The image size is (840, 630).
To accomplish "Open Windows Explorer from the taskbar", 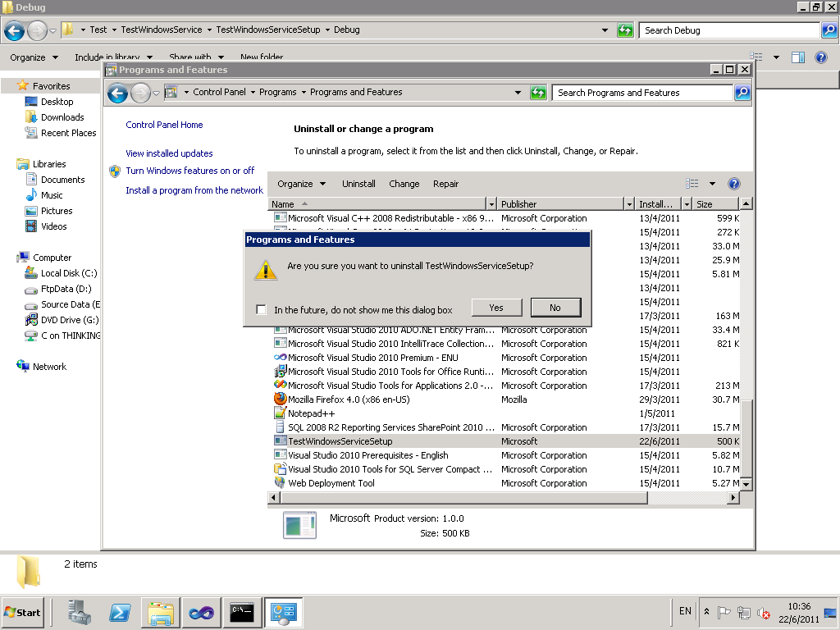I will (161, 612).
